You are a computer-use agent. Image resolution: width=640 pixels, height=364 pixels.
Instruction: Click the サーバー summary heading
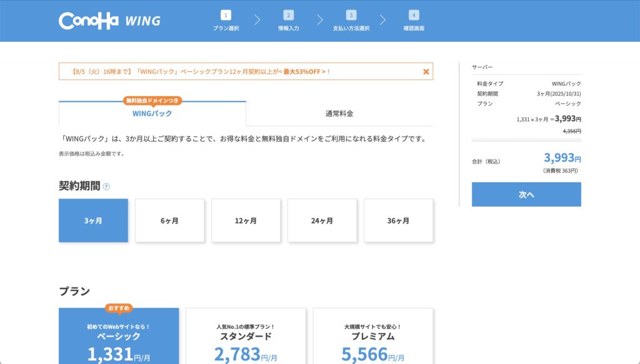(x=482, y=67)
